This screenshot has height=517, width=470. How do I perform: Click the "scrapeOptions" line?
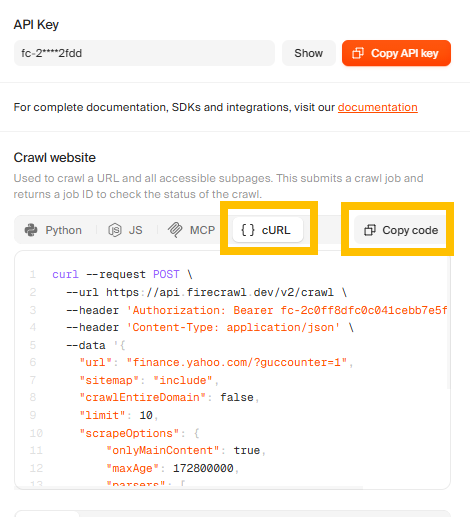click(139, 433)
